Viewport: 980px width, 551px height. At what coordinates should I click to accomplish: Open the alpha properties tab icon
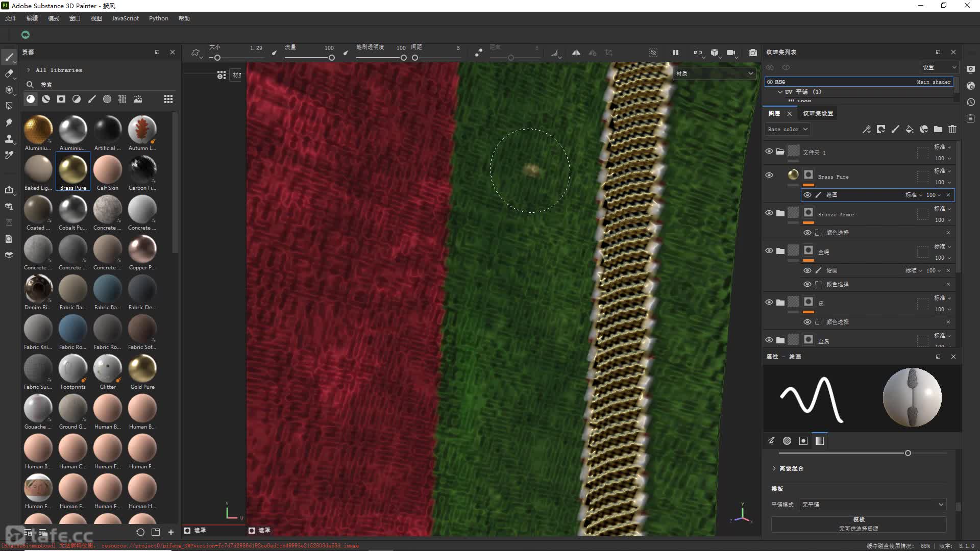[787, 441]
